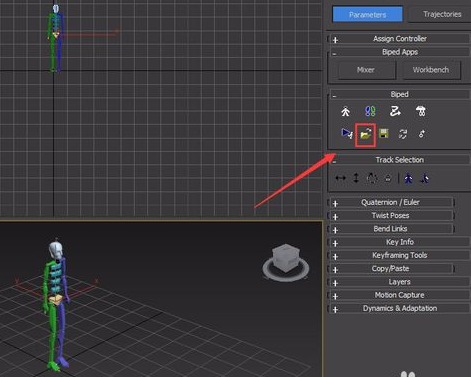This screenshot has width=471, height=377.
Task: Toggle the Lock COM Keying icon
Action: (x=388, y=178)
